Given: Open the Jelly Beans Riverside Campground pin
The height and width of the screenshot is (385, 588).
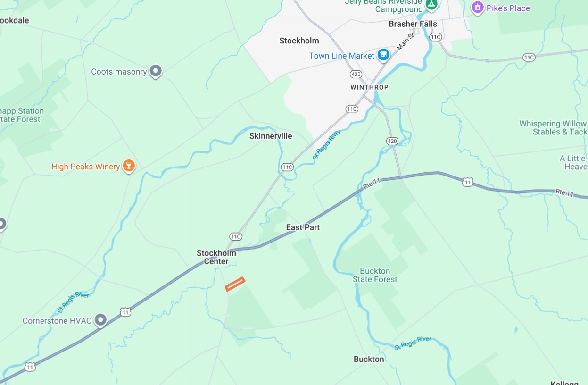Looking at the screenshot, I should click(431, 5).
